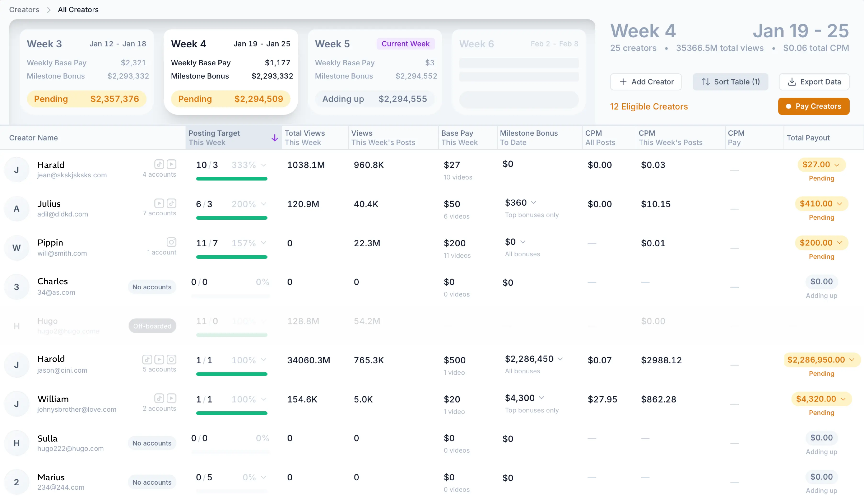Click the YouTube account icon in Harald's row

pyautogui.click(x=171, y=164)
